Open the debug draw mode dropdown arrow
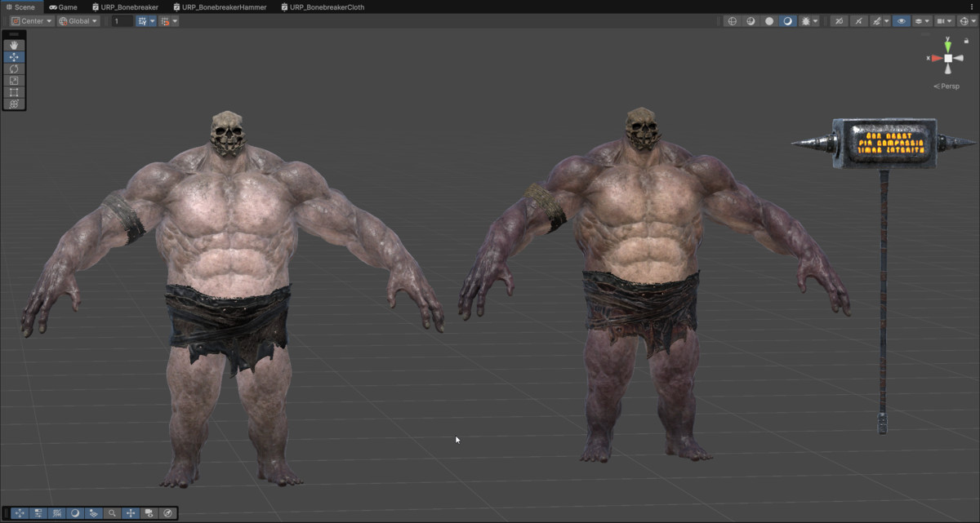This screenshot has width=980, height=523. (815, 21)
